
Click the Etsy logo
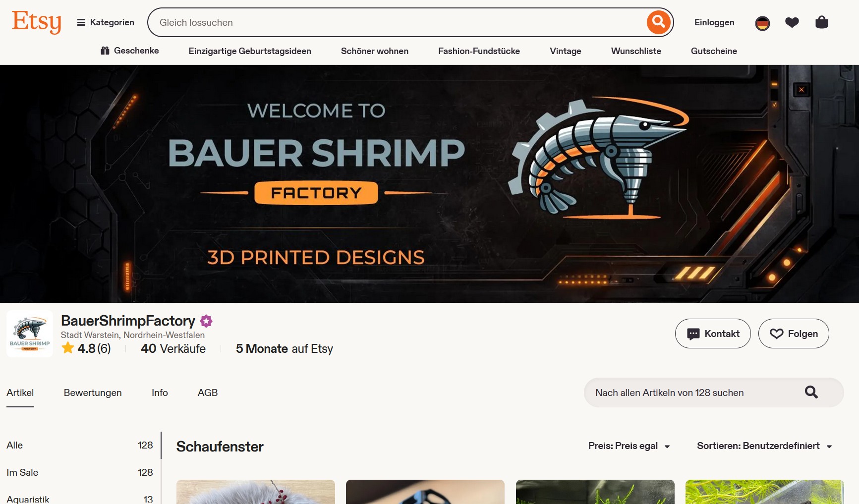pos(37,22)
